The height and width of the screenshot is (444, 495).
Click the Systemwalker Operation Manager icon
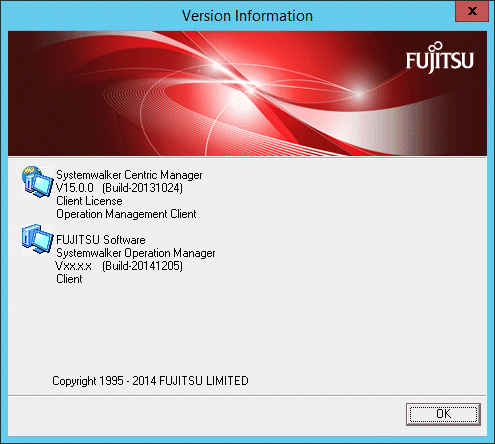tap(38, 239)
